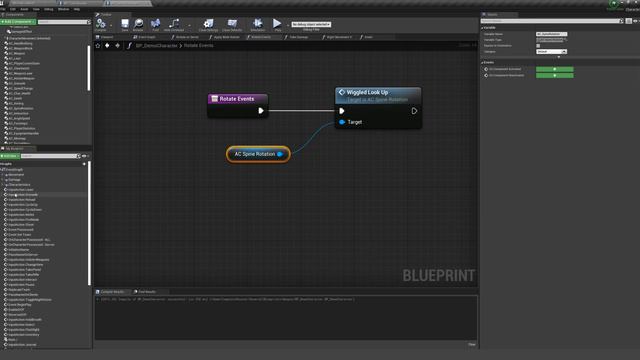Click the Simulation toolbar icon
The image size is (640, 360).
point(258,24)
